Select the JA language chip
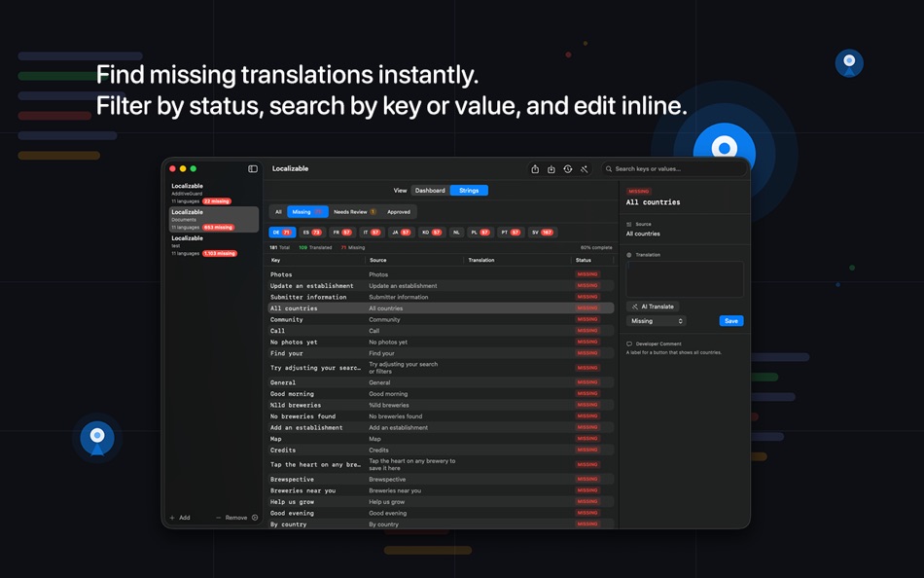 402,233
